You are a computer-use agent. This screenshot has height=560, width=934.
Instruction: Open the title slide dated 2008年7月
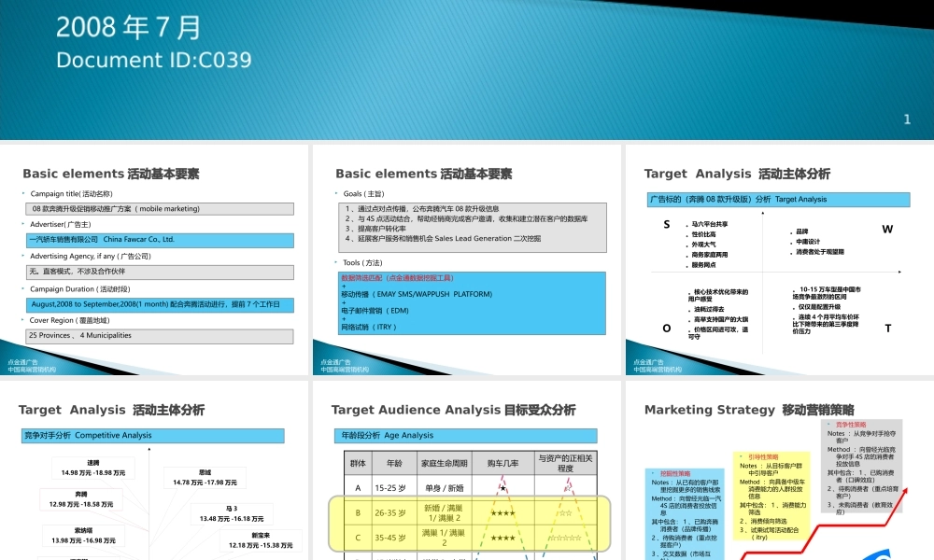[467, 70]
